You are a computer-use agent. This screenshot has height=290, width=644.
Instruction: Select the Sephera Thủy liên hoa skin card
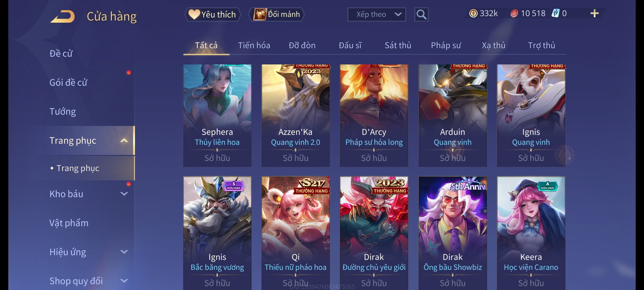pyautogui.click(x=217, y=115)
